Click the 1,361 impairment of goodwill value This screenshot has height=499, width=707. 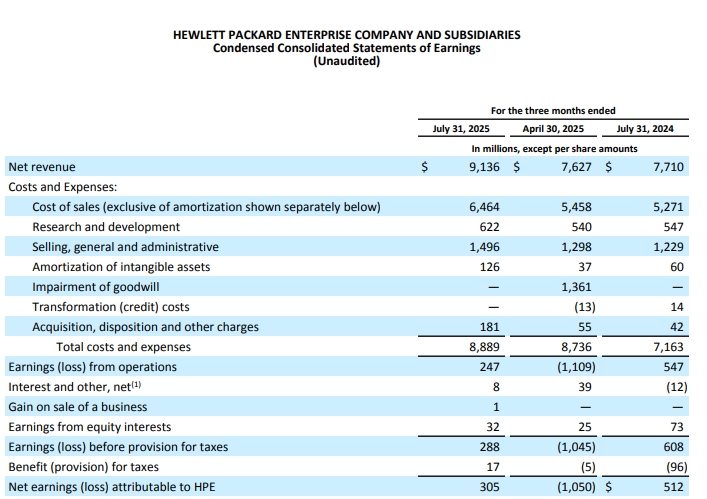tap(576, 287)
